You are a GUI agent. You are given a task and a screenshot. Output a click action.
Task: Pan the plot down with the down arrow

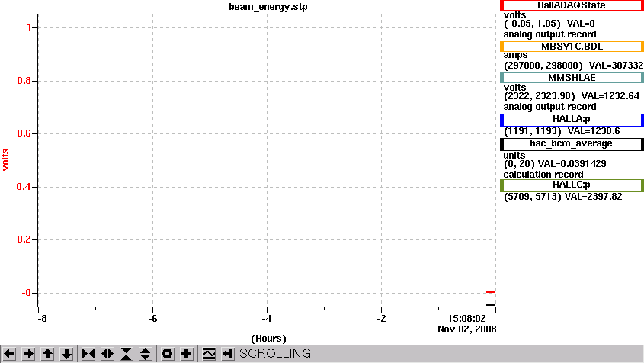[x=66, y=354]
